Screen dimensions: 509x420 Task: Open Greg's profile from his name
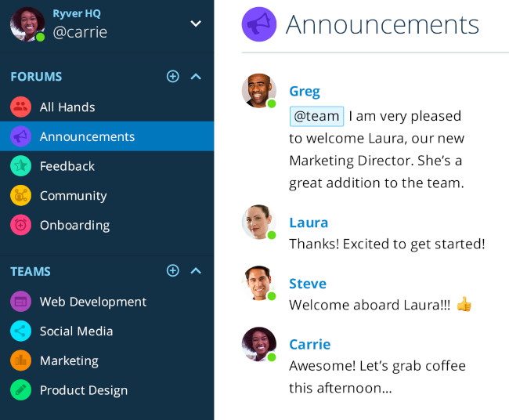pyautogui.click(x=304, y=91)
